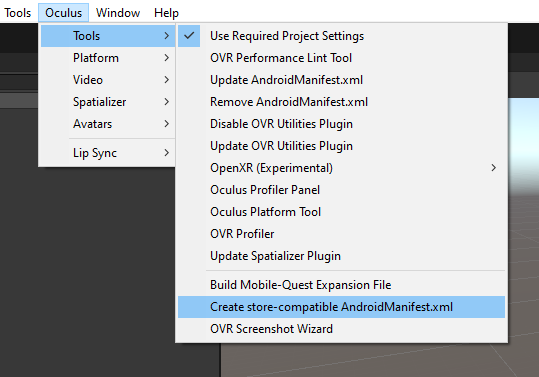539x377 pixels.
Task: Select Update OVR Utilities Plugin
Action: 341,146
